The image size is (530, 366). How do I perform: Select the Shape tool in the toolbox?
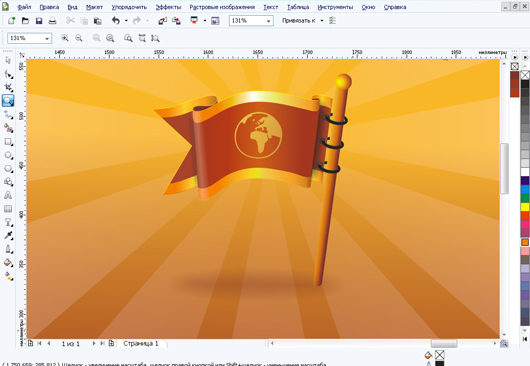pos(8,74)
